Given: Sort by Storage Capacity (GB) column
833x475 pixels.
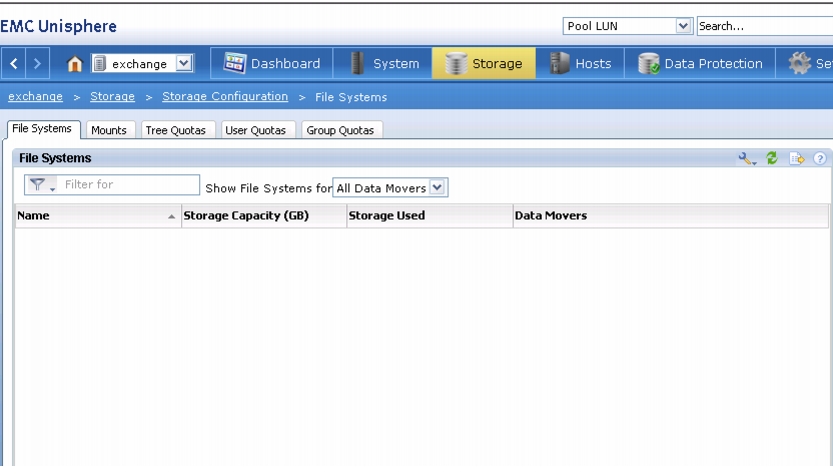Looking at the screenshot, I should coord(264,216).
